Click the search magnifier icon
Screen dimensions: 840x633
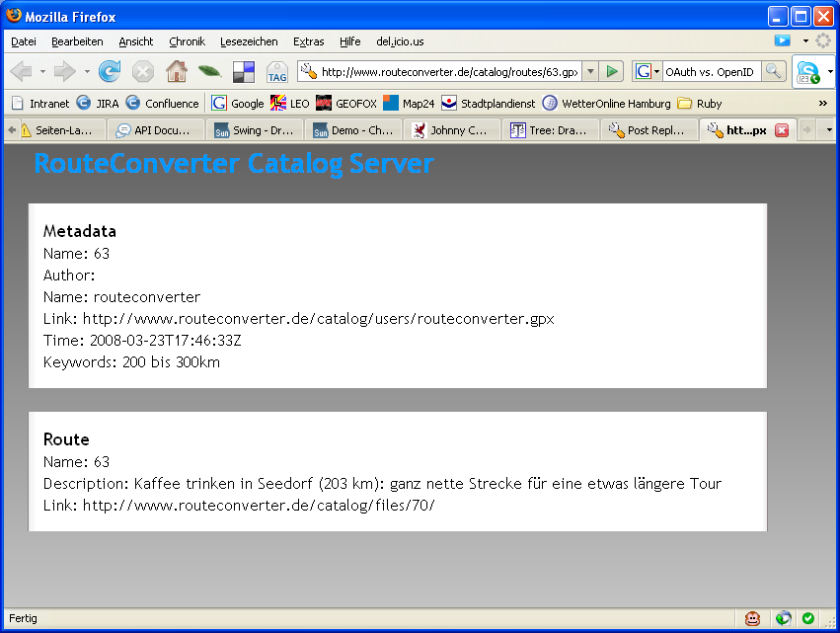click(x=773, y=71)
